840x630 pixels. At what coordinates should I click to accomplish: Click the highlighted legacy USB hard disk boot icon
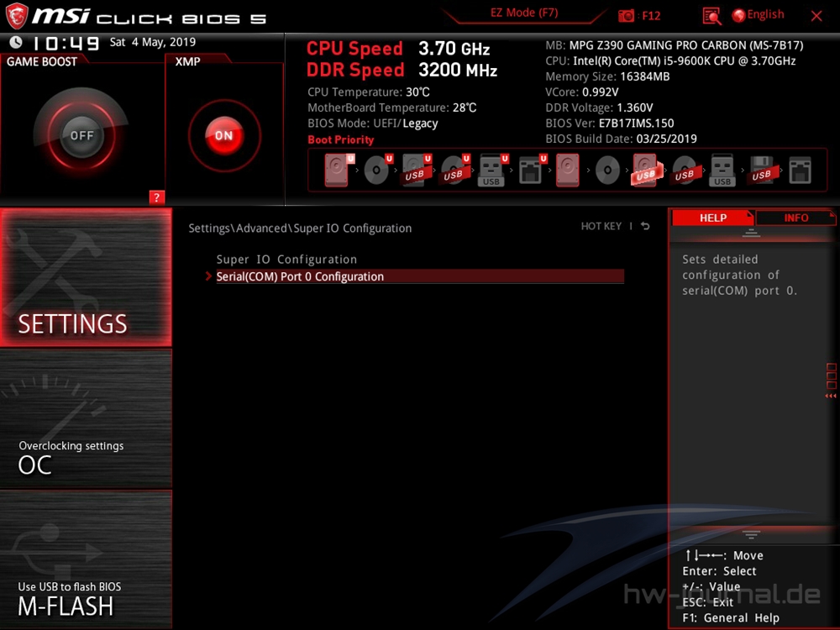646,171
